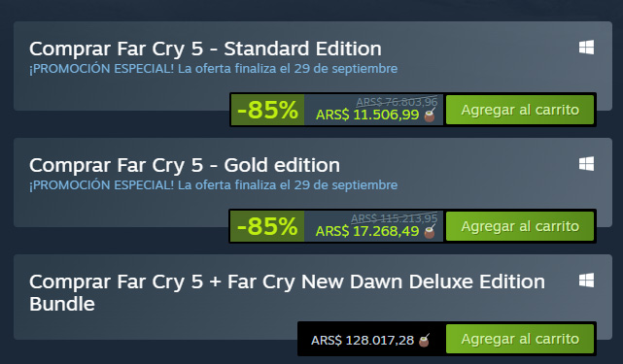623x364 pixels.
Task: Click the -85% badge on Standard Edition
Action: (267, 110)
